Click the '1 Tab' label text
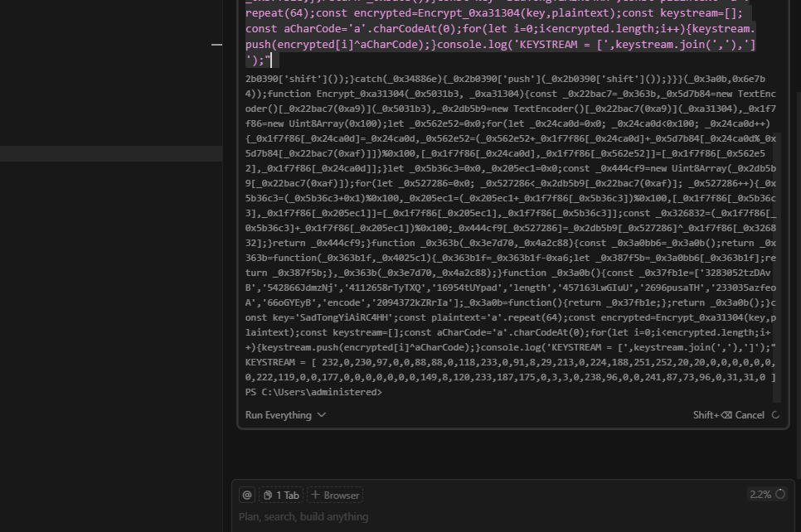This screenshot has height=532, width=801. pyautogui.click(x=288, y=495)
